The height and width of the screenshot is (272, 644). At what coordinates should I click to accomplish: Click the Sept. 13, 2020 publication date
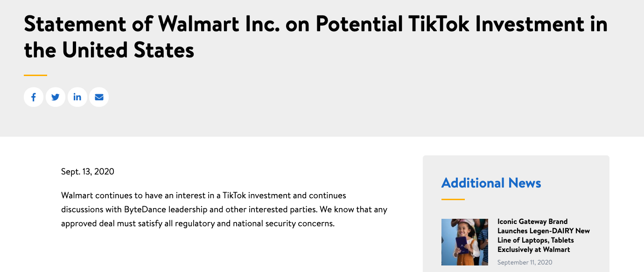point(88,172)
